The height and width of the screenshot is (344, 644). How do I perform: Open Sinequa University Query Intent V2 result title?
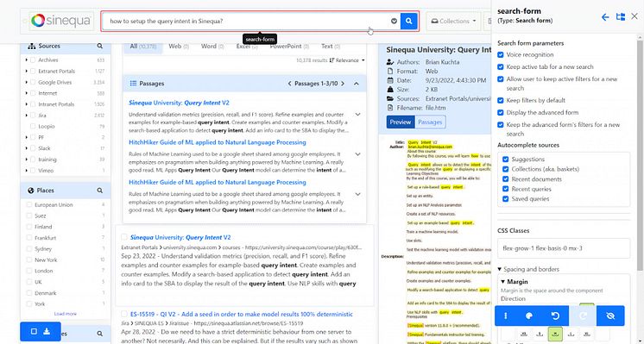(x=180, y=237)
